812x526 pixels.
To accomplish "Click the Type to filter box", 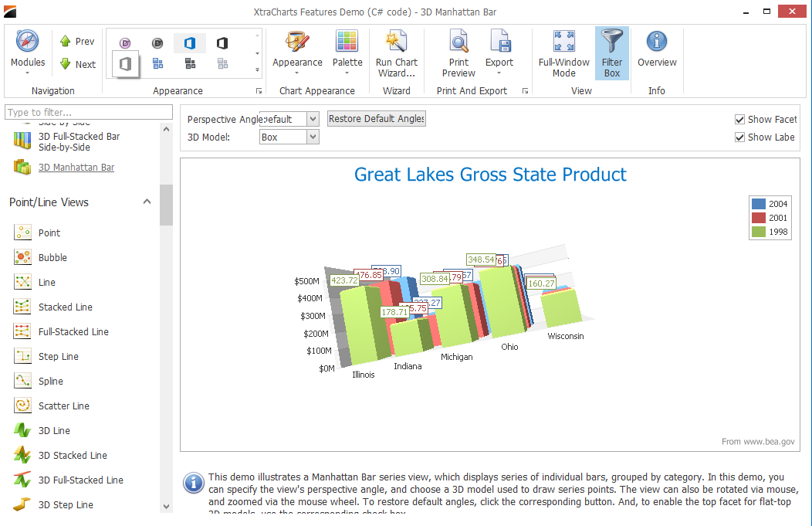I will point(89,113).
